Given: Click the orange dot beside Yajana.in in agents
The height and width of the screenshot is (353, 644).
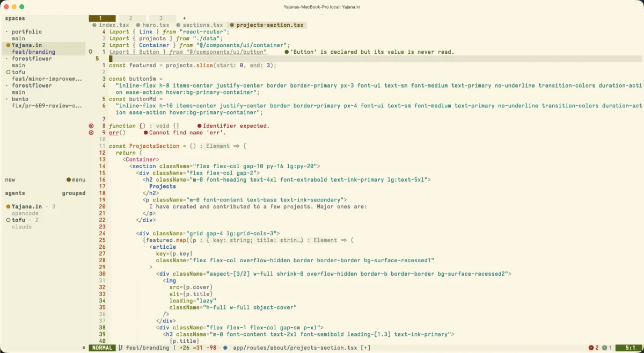Looking at the screenshot, I should 8,206.
